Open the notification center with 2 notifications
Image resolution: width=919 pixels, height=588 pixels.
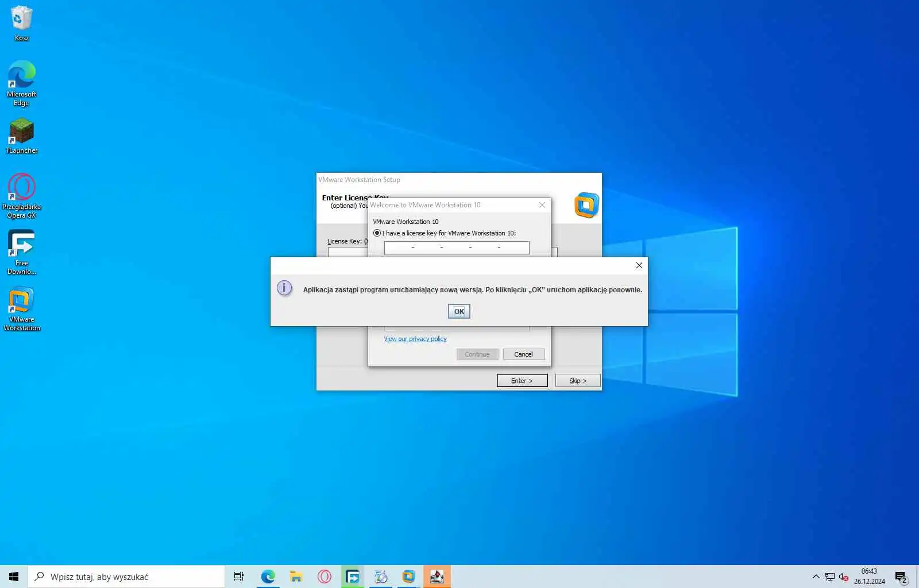(901, 577)
